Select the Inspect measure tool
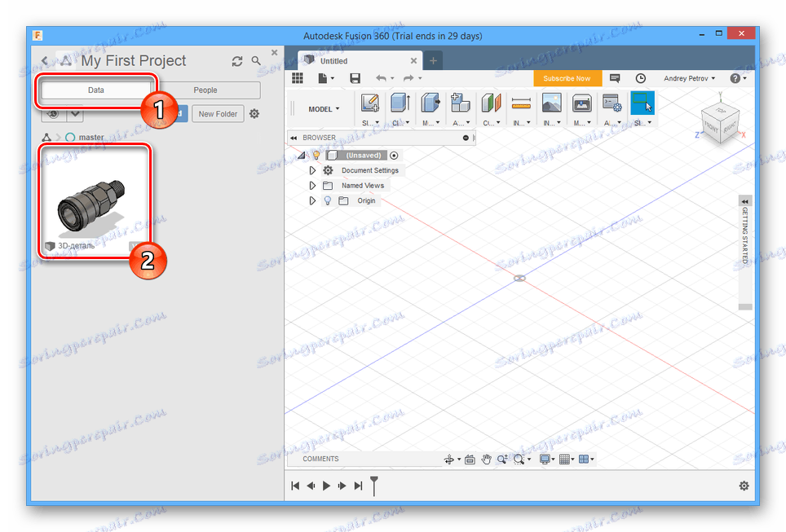The image size is (786, 532). coord(521,103)
